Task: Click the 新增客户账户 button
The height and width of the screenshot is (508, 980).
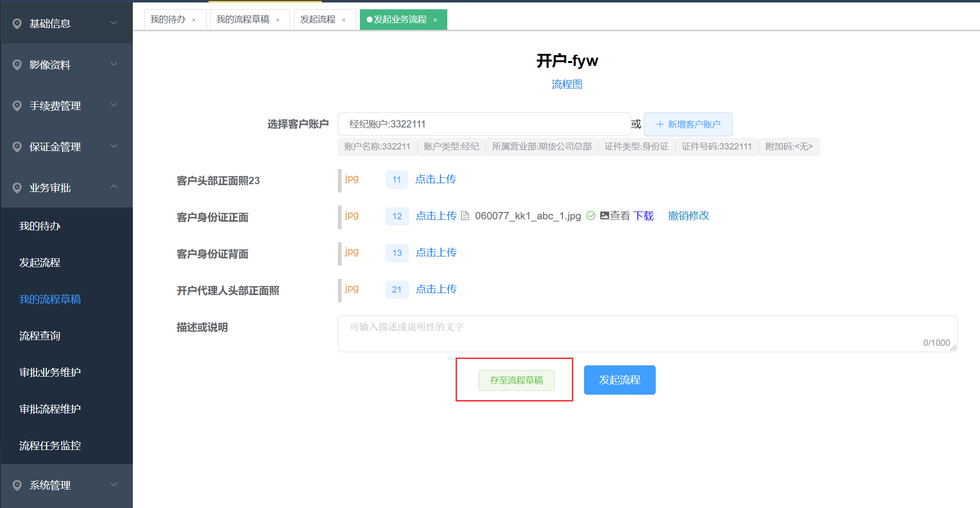Action: tap(688, 124)
